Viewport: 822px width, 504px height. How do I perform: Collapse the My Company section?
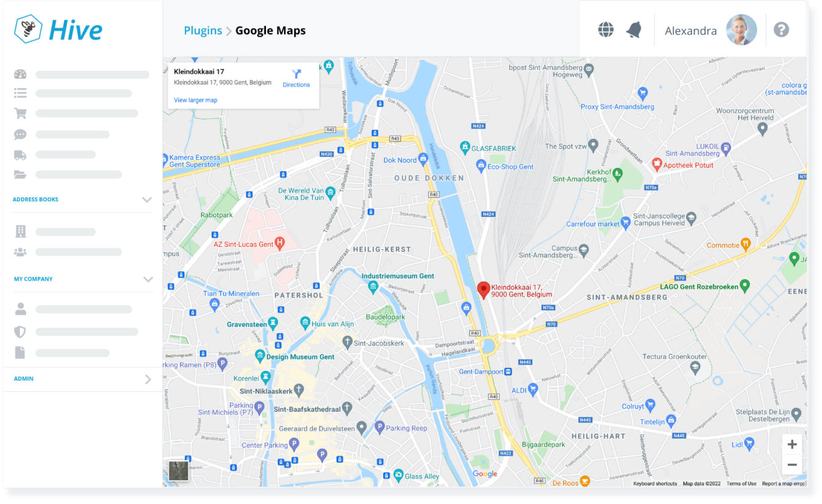148,279
